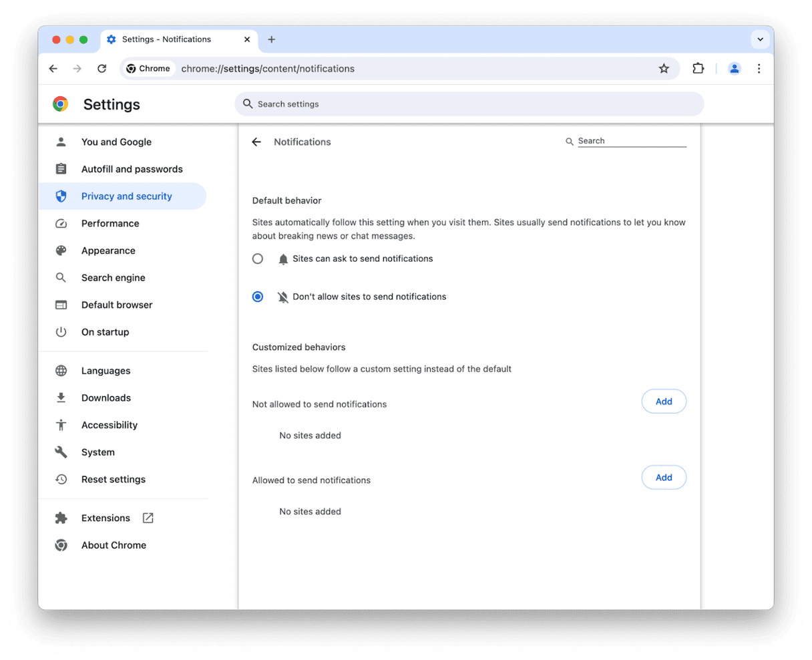Screen dimensions: 812x660
Task: Click the bell icon beside Sites can ask
Action: click(x=283, y=259)
